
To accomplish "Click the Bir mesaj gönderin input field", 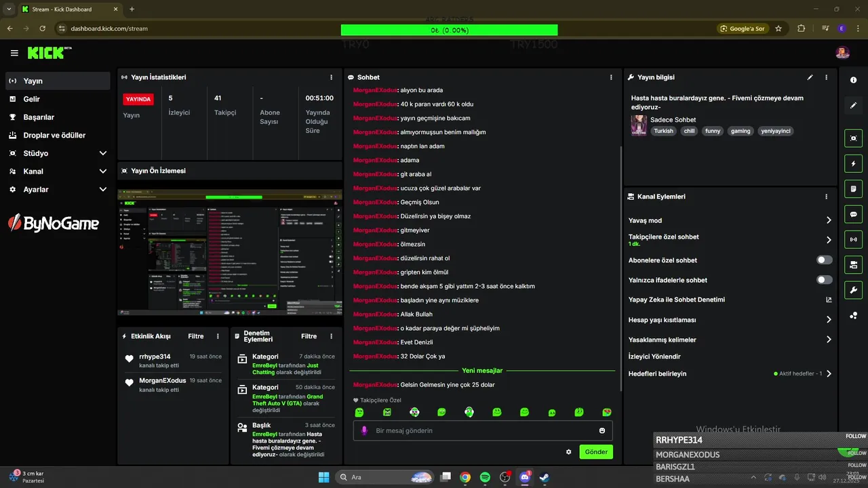I will click(483, 430).
